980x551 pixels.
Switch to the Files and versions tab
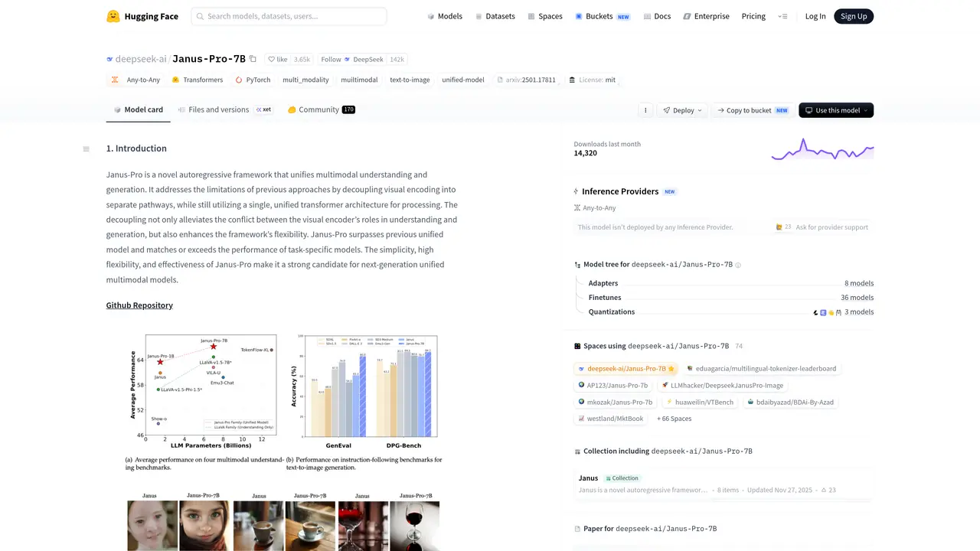[x=224, y=110]
